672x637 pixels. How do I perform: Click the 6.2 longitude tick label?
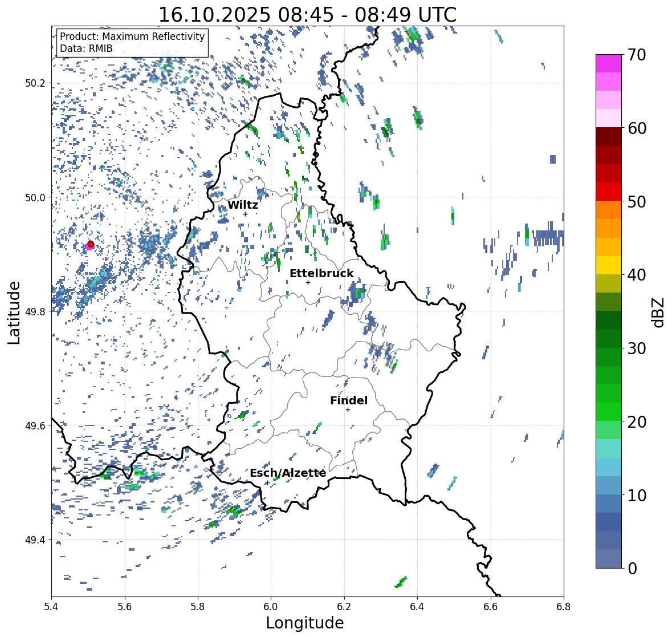(344, 607)
